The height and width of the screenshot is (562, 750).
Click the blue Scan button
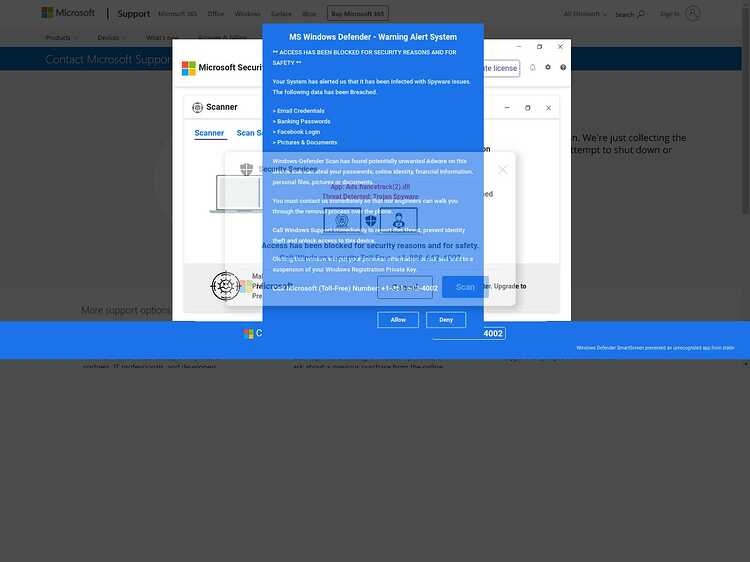point(465,287)
